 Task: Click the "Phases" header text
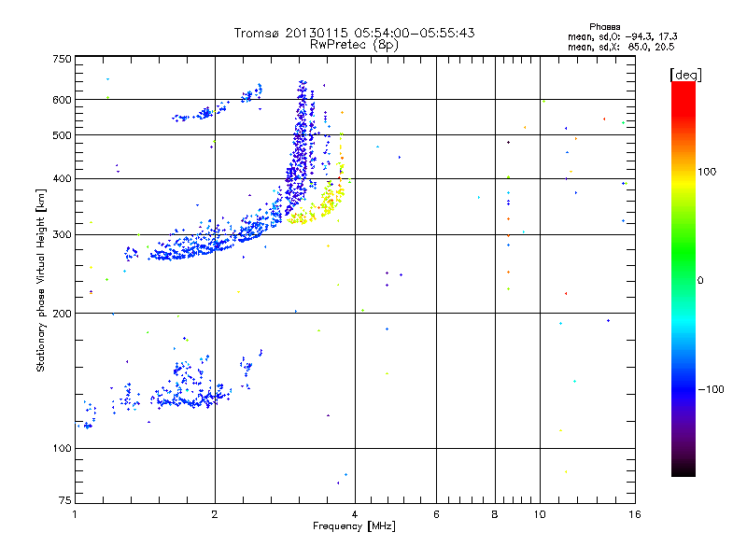point(604,27)
